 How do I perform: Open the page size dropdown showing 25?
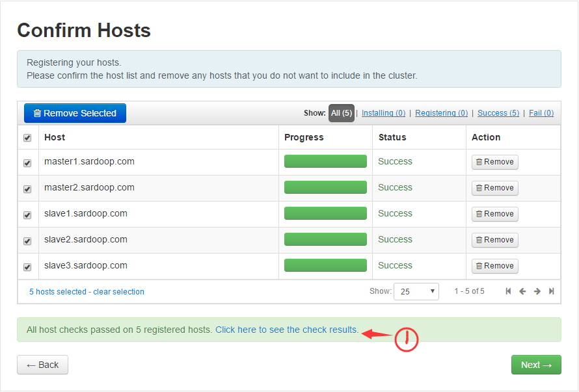(x=416, y=291)
